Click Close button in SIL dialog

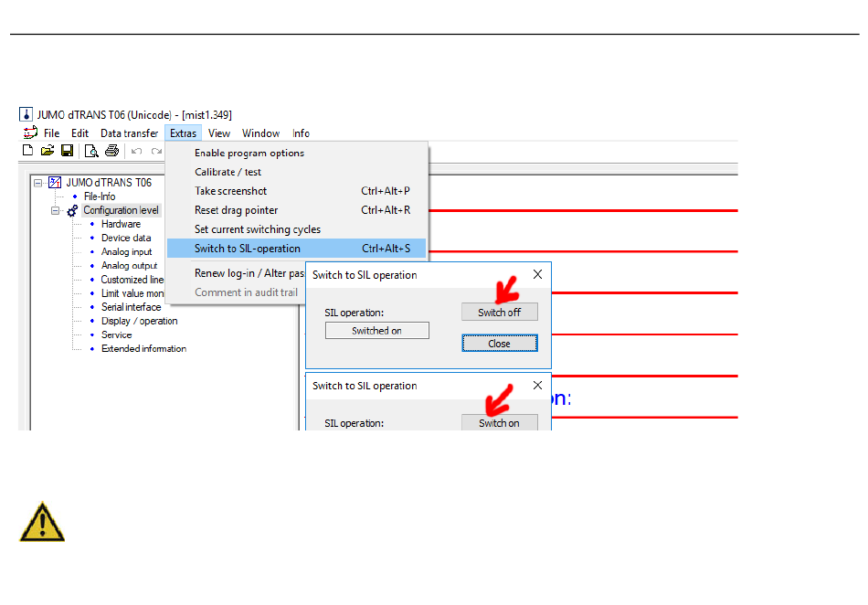pyautogui.click(x=499, y=344)
